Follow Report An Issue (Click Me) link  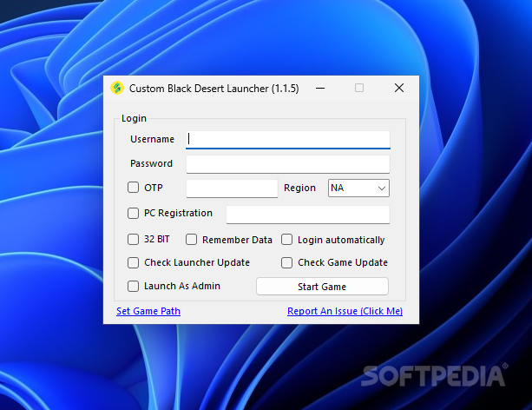pos(345,311)
